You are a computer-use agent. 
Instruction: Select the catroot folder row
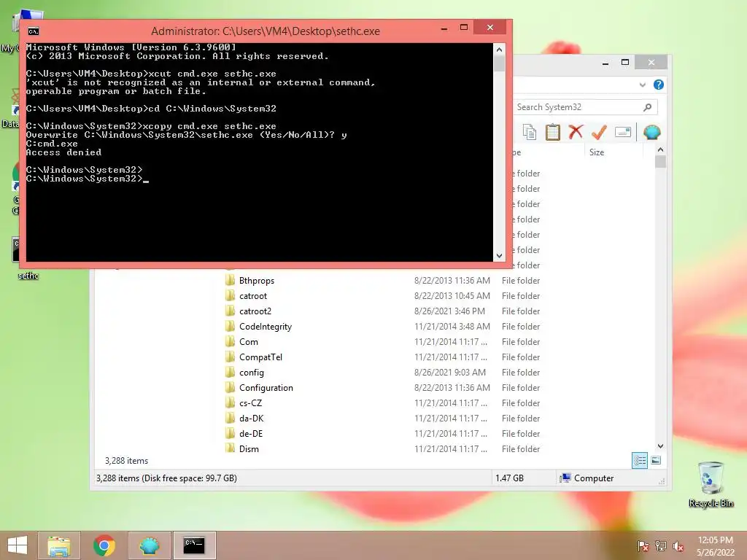(x=382, y=296)
